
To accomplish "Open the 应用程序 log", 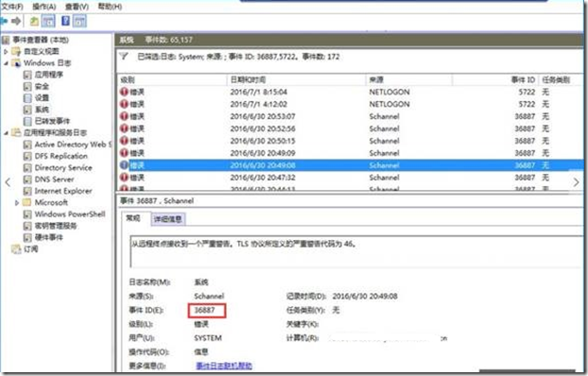I will 49,75.
